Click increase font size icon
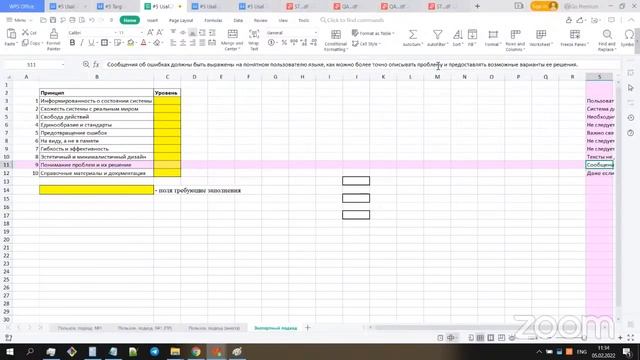Image resolution: width=640 pixels, height=360 pixels. pos(150,33)
